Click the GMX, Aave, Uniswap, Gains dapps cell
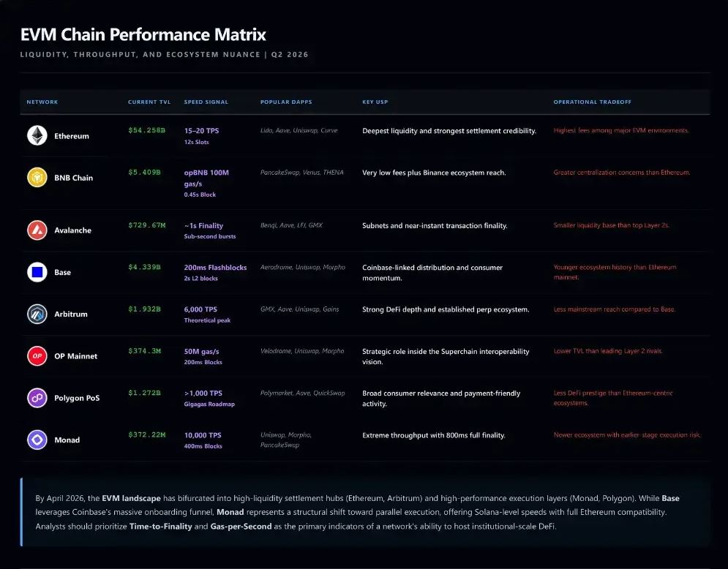The image size is (728, 569). tap(299, 309)
